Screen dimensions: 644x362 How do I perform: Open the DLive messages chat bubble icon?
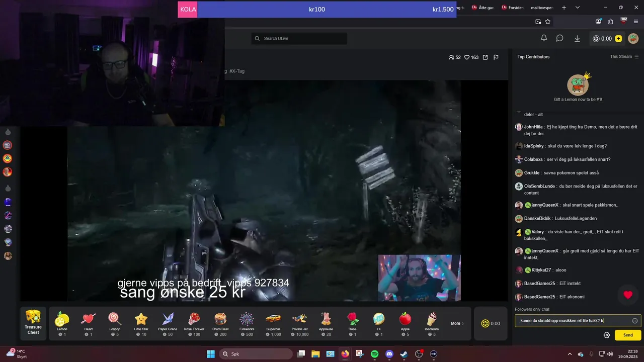point(559,38)
